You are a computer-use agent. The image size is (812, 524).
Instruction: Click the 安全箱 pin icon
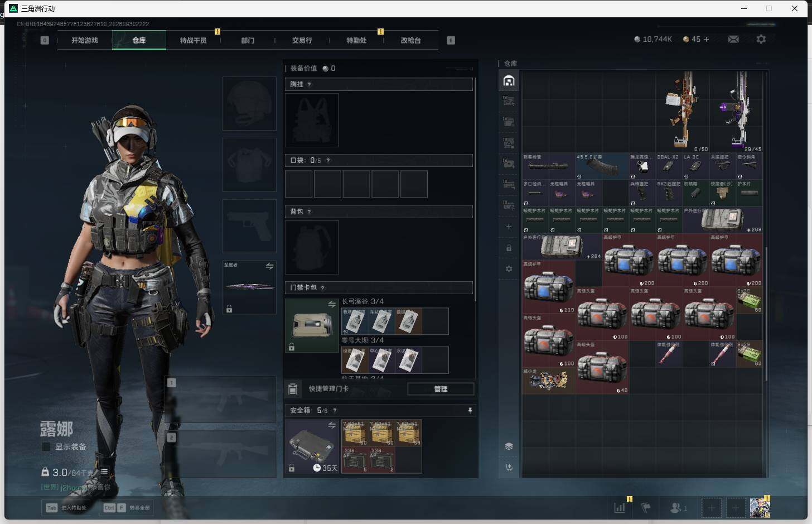point(470,410)
